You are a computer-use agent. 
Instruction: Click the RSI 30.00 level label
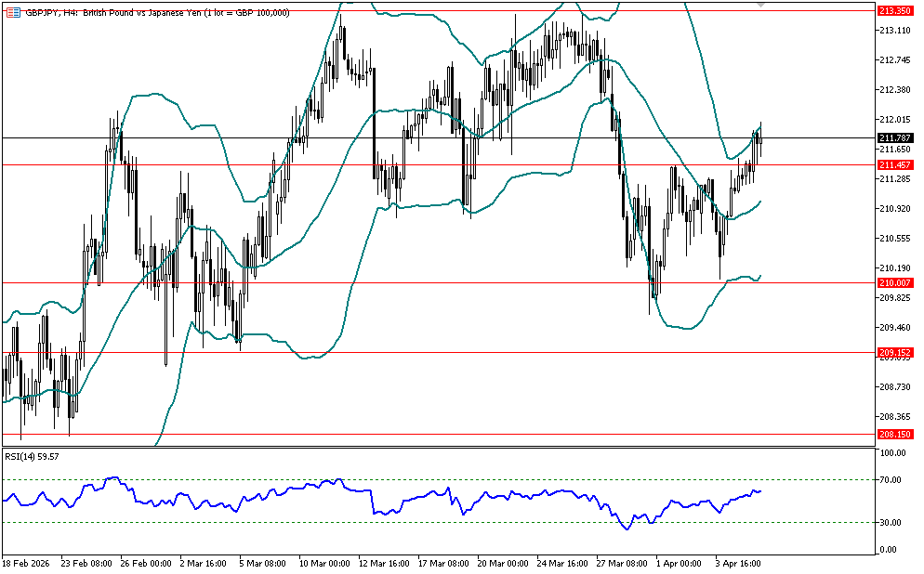pos(892,523)
